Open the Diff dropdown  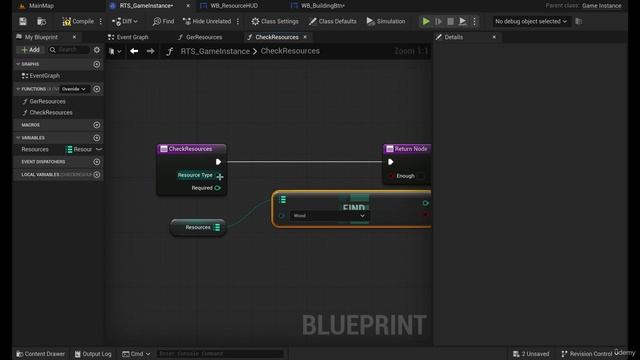tap(124, 21)
